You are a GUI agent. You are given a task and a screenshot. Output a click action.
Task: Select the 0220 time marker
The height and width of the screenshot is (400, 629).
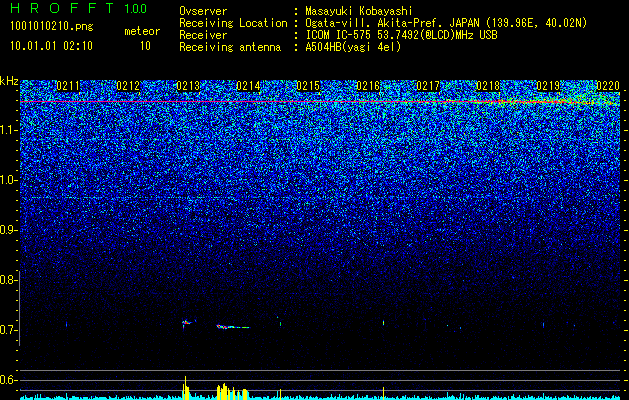608,86
